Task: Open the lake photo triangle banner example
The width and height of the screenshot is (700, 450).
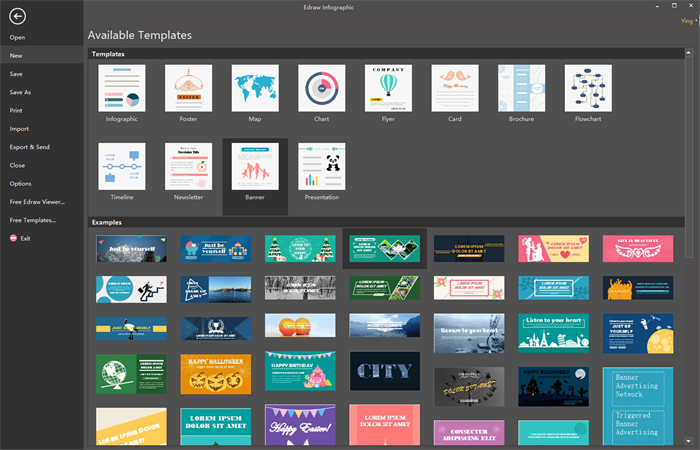Action: click(x=216, y=289)
